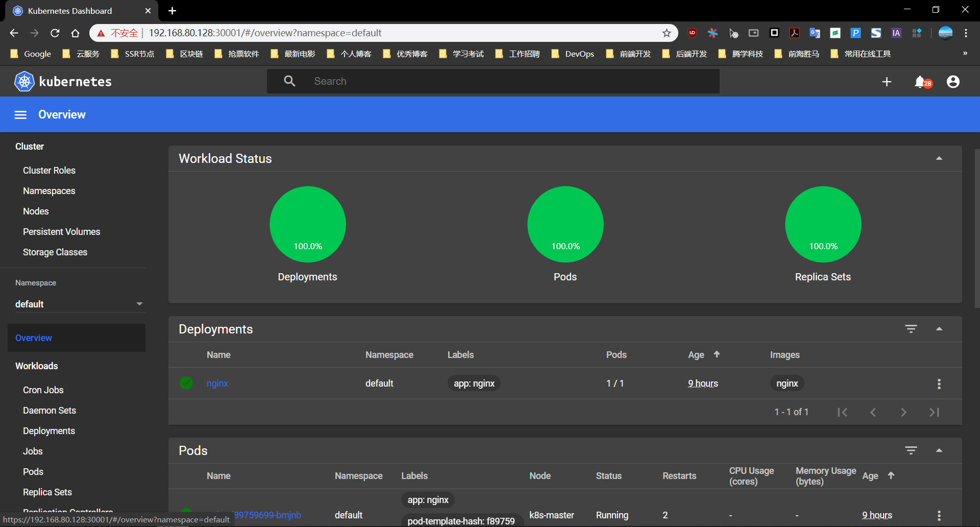The height and width of the screenshot is (527, 980).
Task: Open the Google bookmark folder
Action: point(31,54)
